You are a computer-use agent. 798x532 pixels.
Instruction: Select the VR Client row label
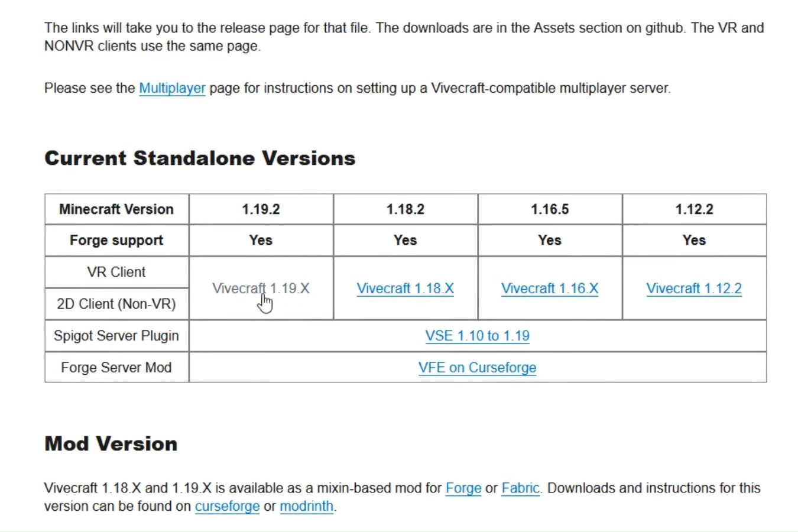[x=116, y=273]
